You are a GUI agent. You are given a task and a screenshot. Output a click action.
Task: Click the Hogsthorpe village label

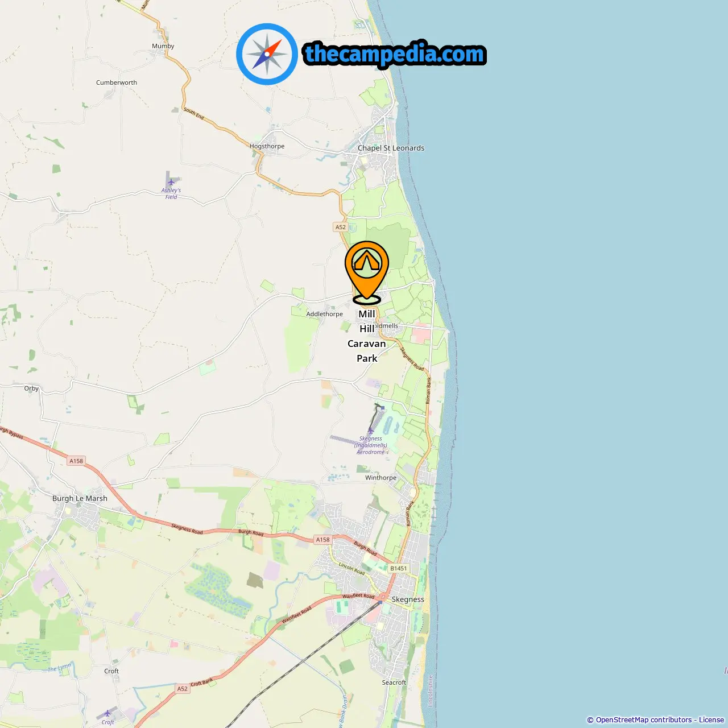pos(267,146)
